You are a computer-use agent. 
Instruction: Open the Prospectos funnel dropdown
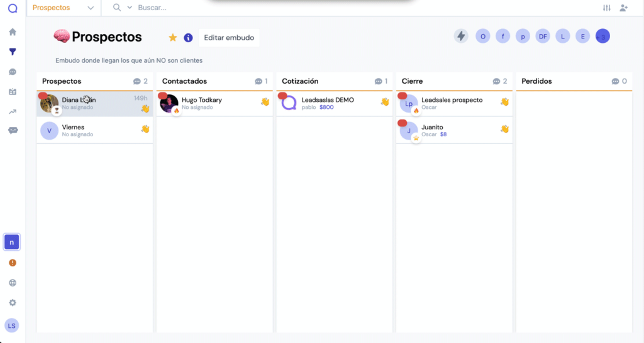[x=64, y=8]
